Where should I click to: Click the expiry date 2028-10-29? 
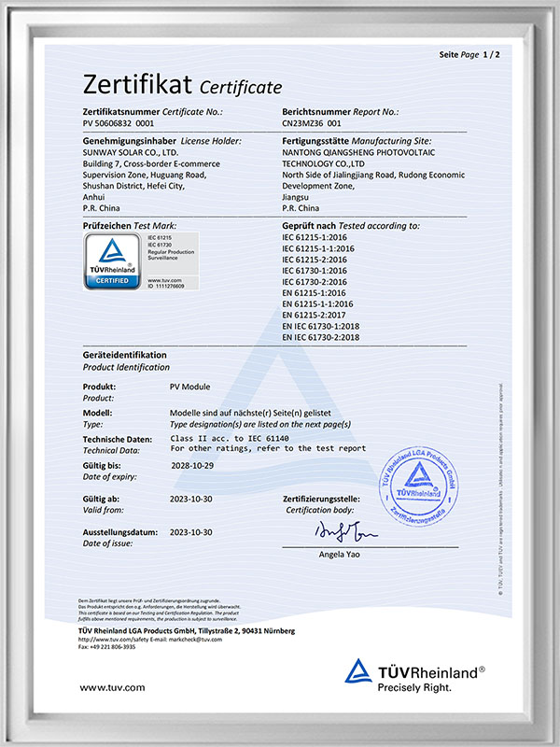[x=192, y=464]
